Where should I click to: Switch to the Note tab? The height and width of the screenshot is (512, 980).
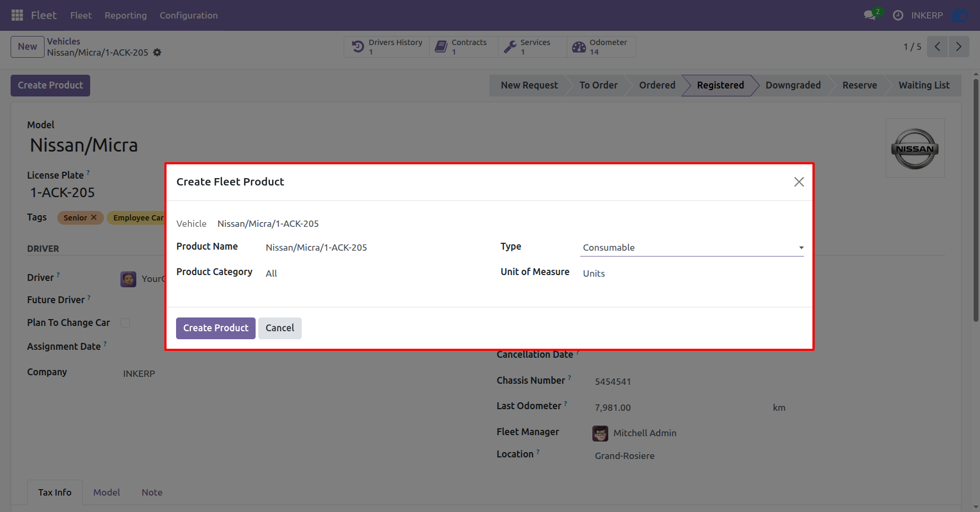[x=152, y=492]
